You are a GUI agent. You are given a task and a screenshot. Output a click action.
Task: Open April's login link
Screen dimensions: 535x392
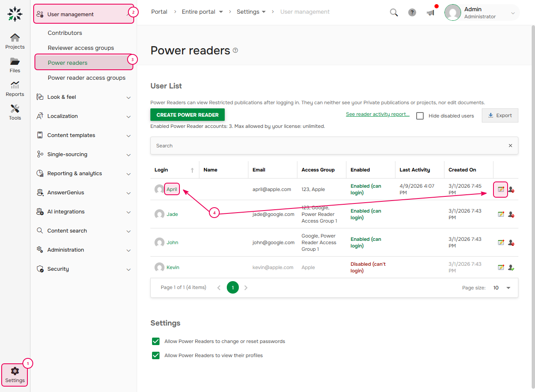[172, 189]
